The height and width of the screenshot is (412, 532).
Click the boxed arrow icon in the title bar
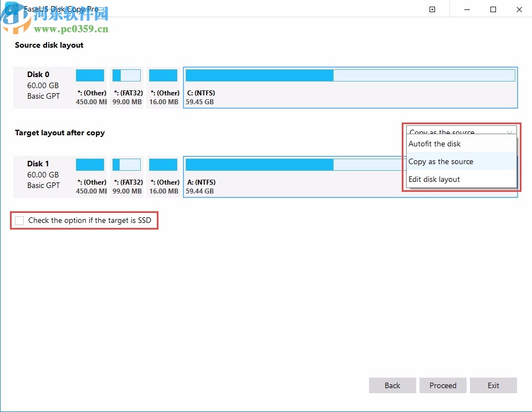pyautogui.click(x=432, y=9)
